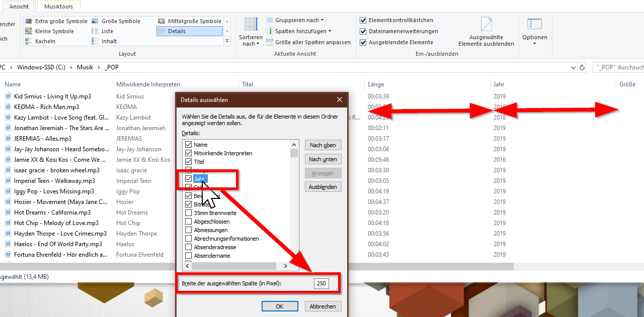
Task: Open the Optionen button
Action: [x=534, y=32]
